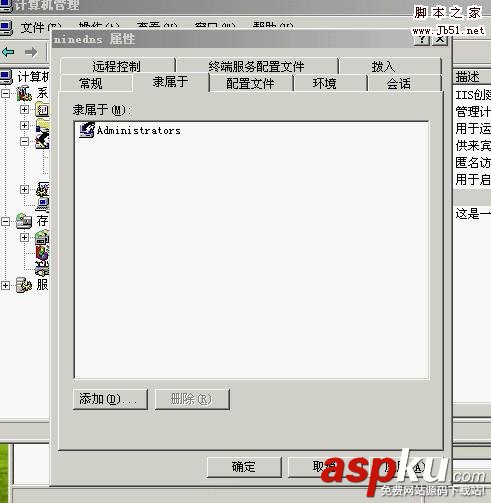This screenshot has width=491, height=503.
Task: Click the 取消 button
Action: (325, 467)
